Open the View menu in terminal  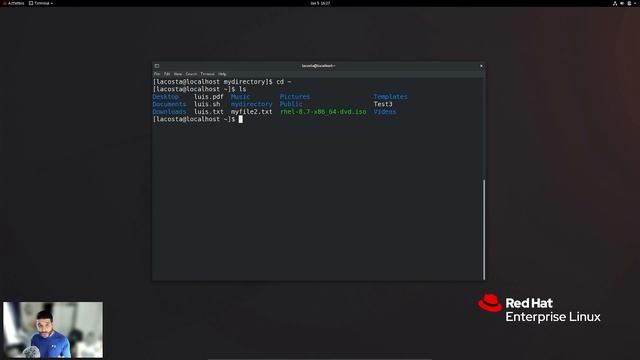click(178, 74)
